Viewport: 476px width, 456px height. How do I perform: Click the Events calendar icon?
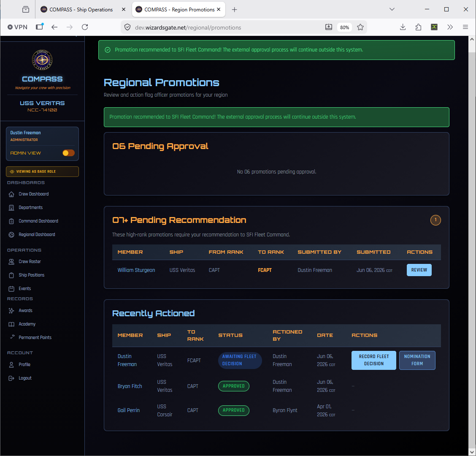(11, 289)
